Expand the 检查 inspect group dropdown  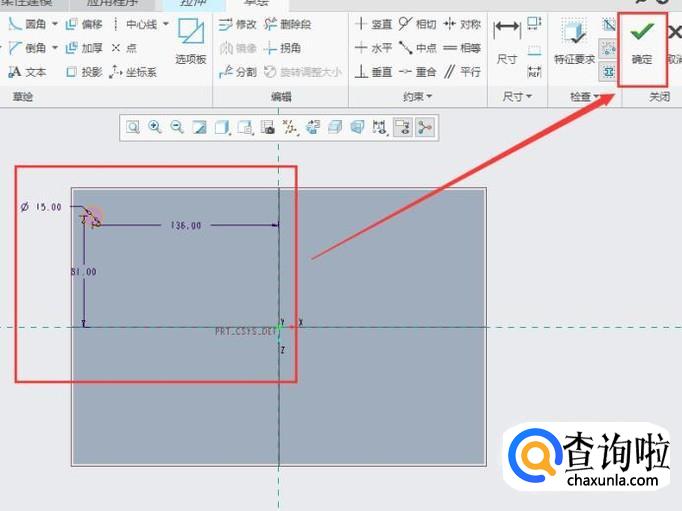click(585, 96)
